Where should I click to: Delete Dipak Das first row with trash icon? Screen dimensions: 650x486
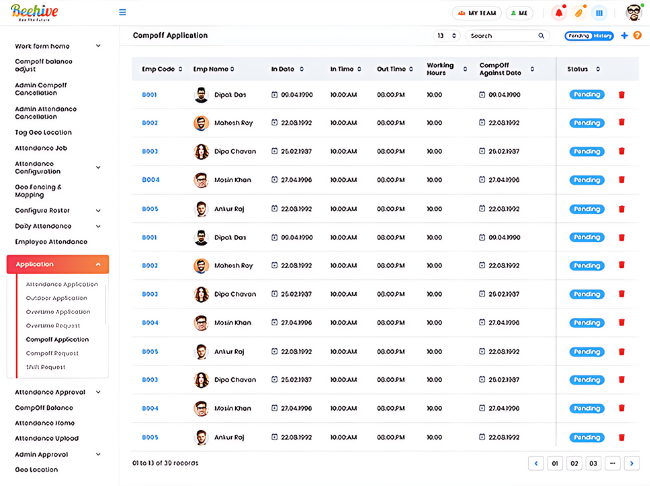[x=621, y=95]
